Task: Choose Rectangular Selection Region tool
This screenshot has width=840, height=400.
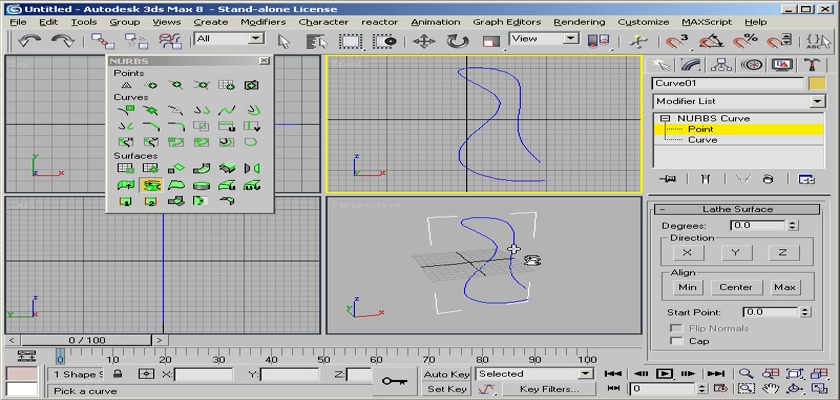Action: [350, 41]
